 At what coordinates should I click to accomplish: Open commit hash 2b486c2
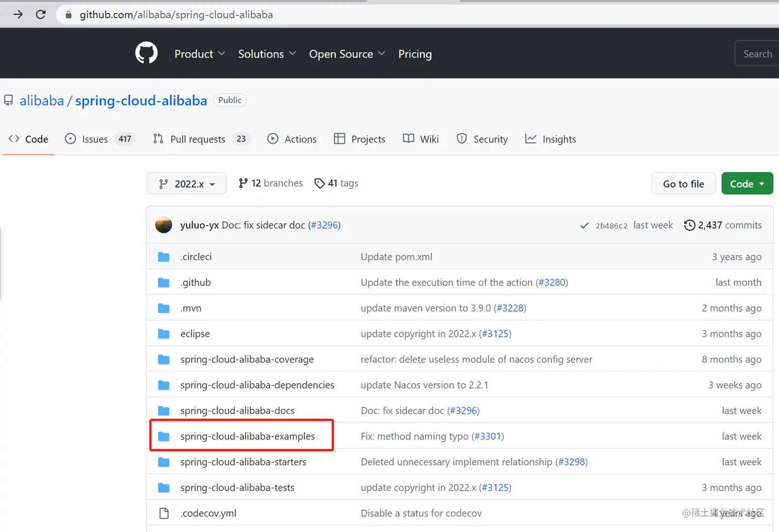(612, 226)
